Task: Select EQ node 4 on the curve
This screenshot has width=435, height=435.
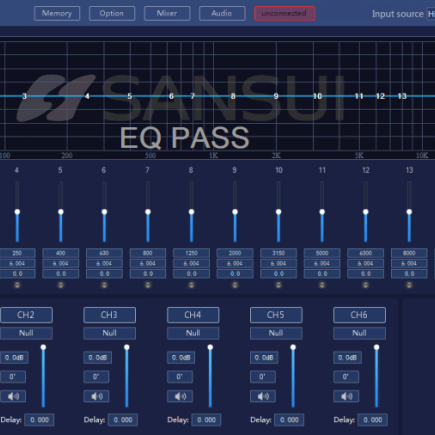Action: click(87, 96)
